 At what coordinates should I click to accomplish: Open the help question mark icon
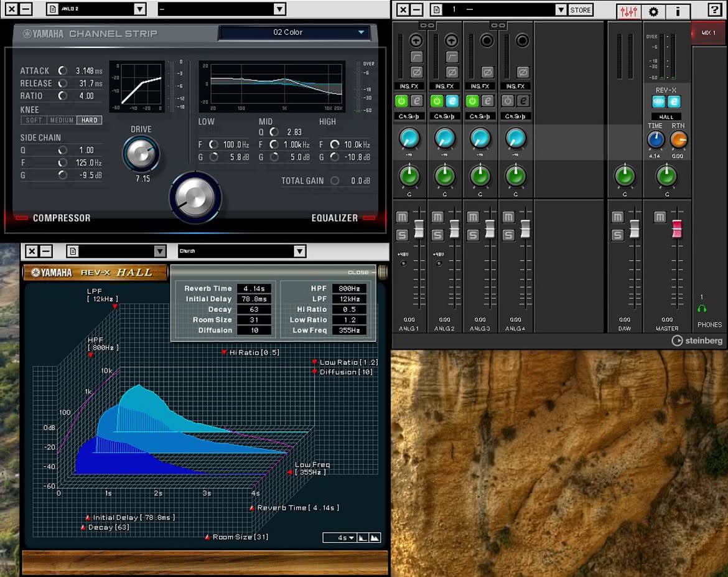(x=715, y=10)
